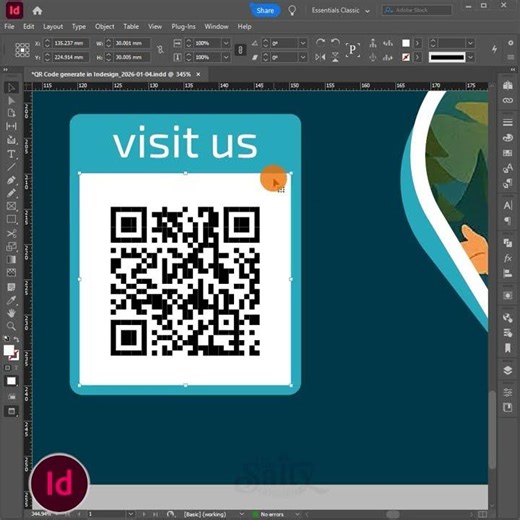Image resolution: width=520 pixels, height=520 pixels.
Task: Open the Window menu
Action: 216,27
